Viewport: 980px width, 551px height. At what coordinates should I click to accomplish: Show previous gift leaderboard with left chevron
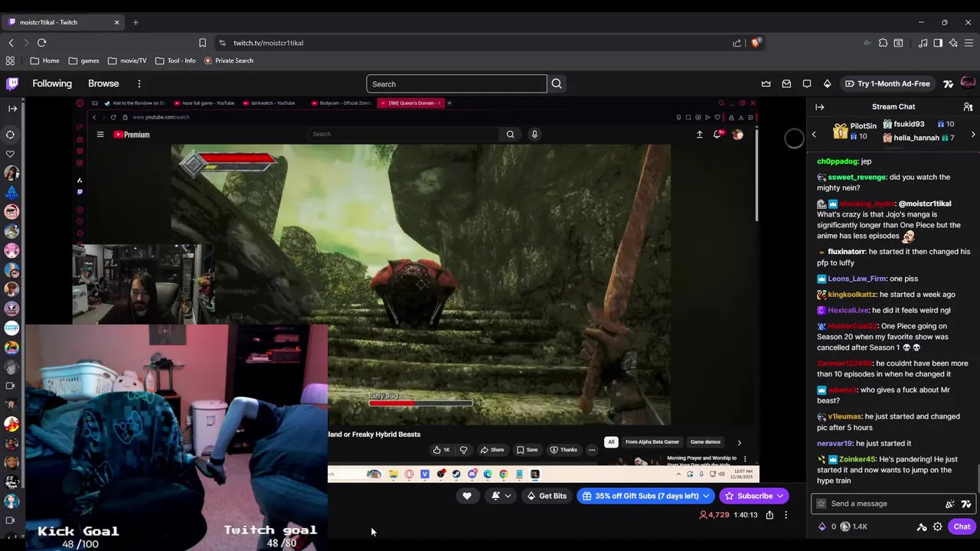pyautogui.click(x=814, y=135)
